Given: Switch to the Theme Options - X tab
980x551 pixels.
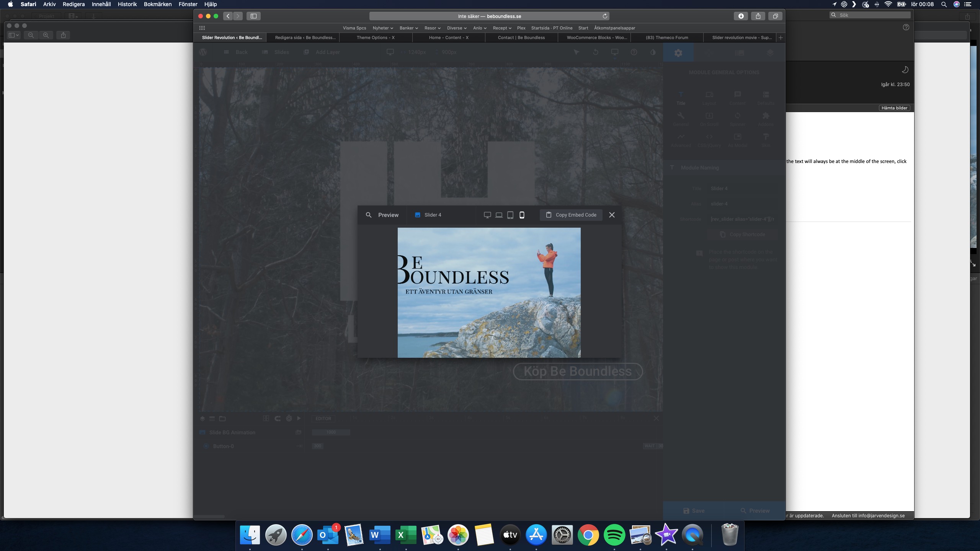Looking at the screenshot, I should [376, 37].
